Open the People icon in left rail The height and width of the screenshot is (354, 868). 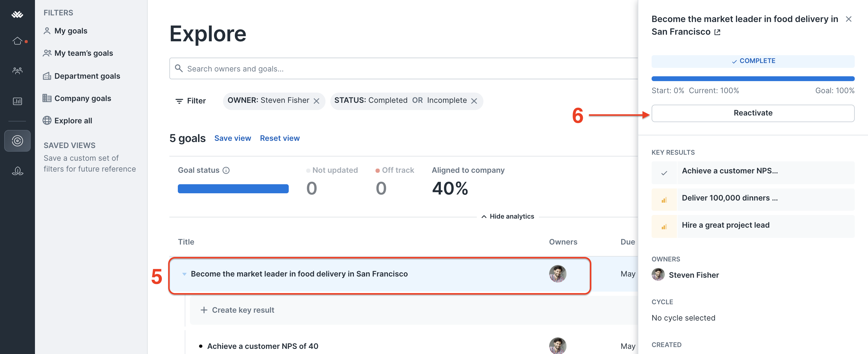(17, 71)
